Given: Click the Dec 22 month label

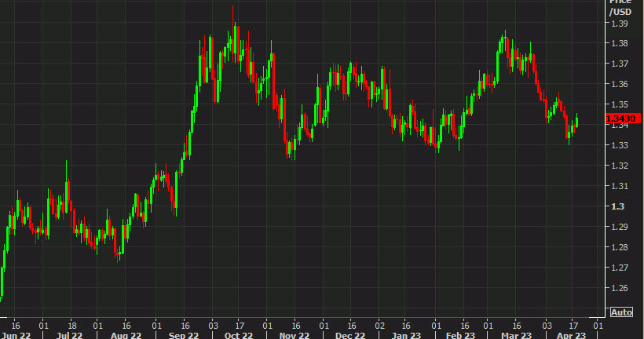Looking at the screenshot, I should (350, 335).
